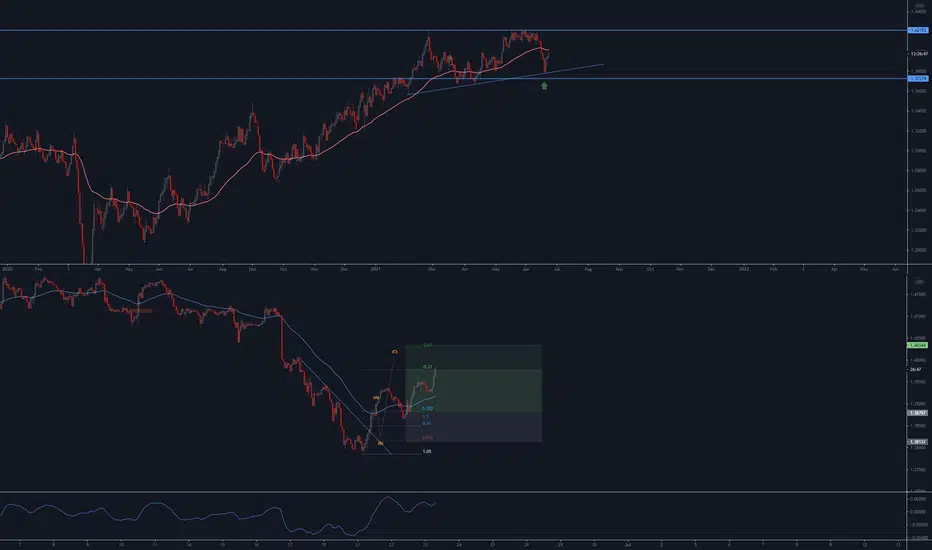Select the Fibonacci -0.27 level label
The height and width of the screenshot is (550, 932).
click(x=427, y=367)
